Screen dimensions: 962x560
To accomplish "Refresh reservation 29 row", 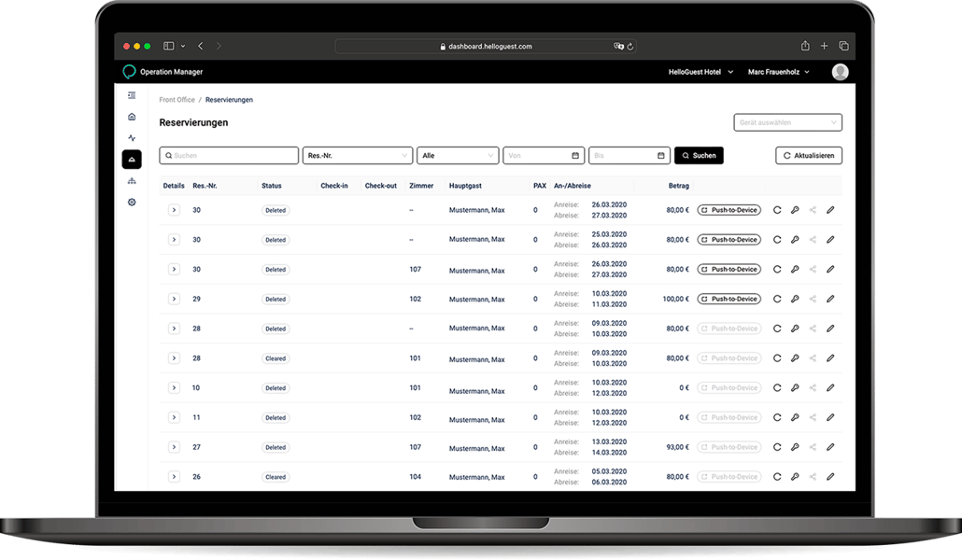I will 777,299.
